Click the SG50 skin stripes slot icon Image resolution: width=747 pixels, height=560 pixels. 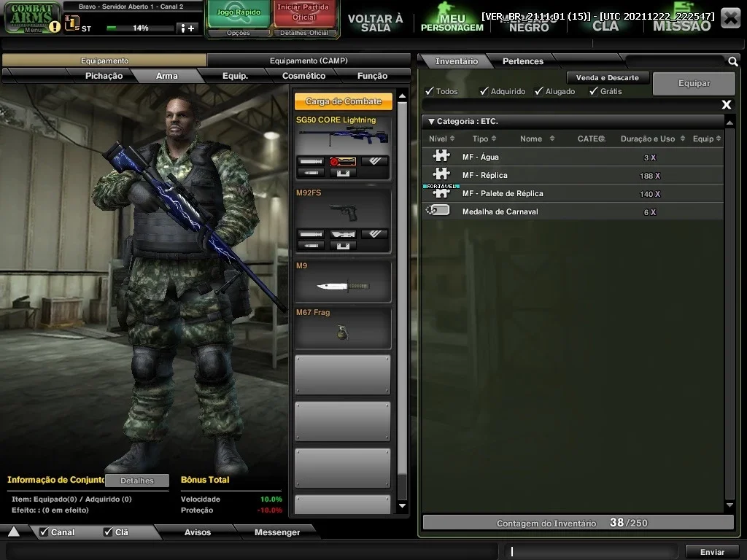374,161
